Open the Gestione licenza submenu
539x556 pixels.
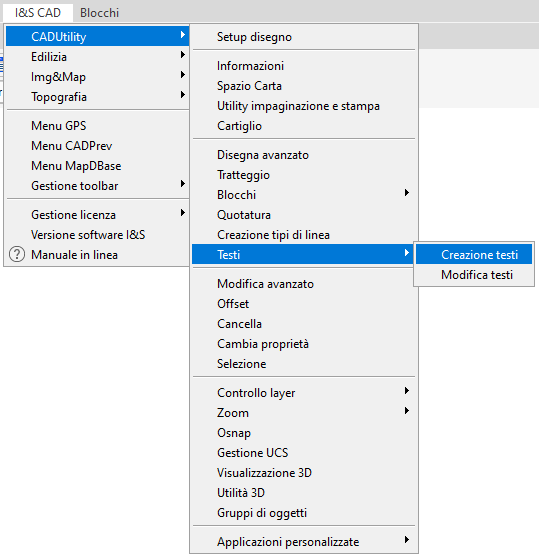(98, 215)
